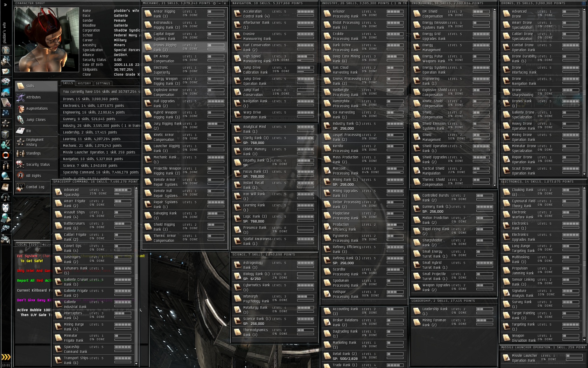Open the Corporation stars sidebar icon

tap(6, 123)
